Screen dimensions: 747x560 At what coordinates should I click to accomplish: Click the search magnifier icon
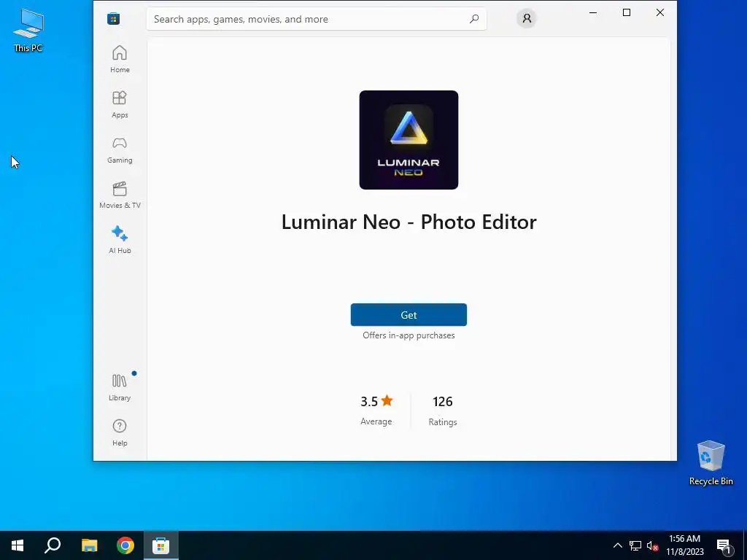coord(474,19)
